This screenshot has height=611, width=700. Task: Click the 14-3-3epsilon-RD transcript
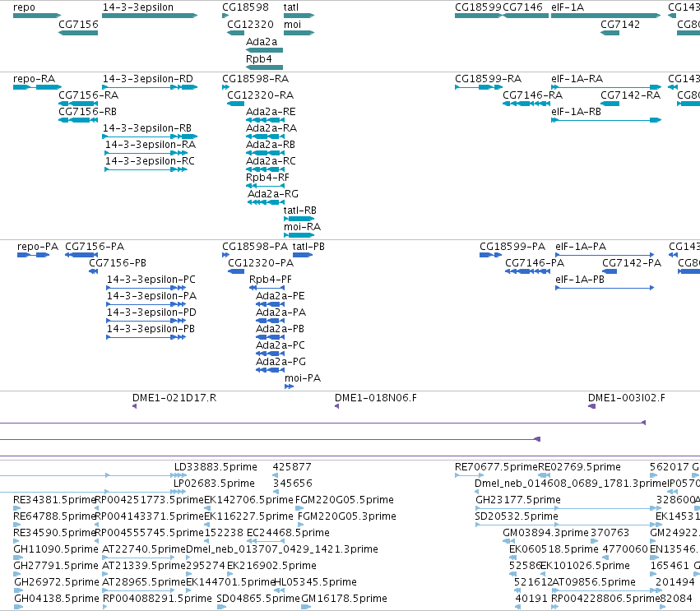148,79
